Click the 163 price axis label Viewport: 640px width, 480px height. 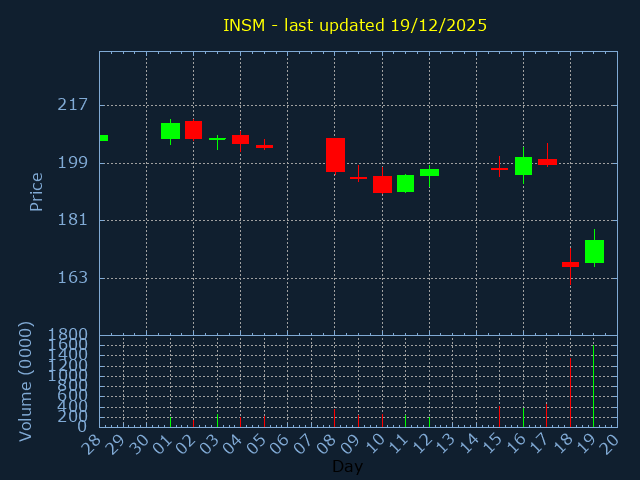pyautogui.click(x=73, y=278)
